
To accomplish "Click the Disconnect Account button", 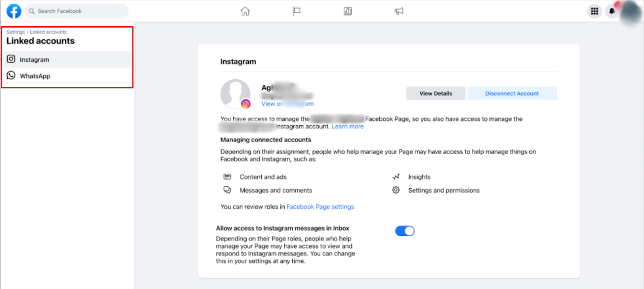I will pyautogui.click(x=512, y=94).
